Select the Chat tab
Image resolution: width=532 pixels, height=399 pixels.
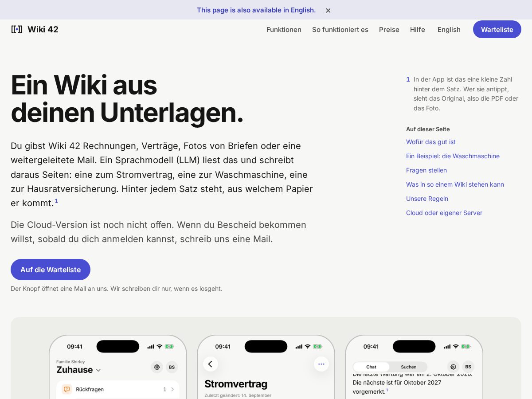point(372,367)
